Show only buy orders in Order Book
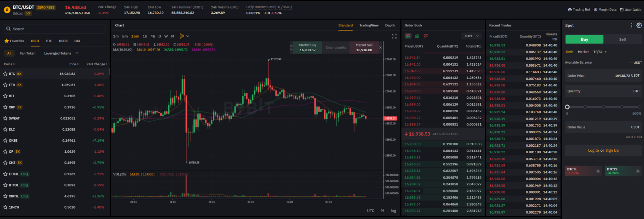The height and width of the screenshot is (219, 644). click(417, 36)
